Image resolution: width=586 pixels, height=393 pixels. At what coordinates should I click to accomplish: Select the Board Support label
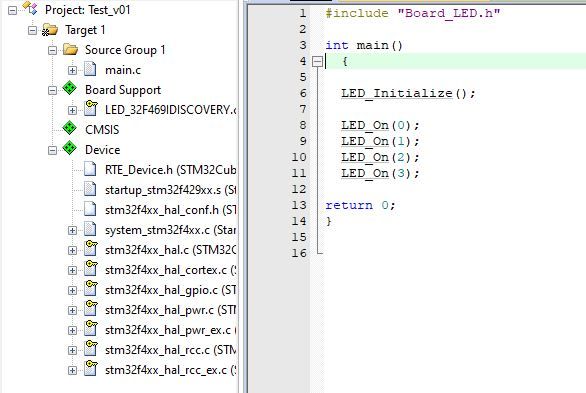pyautogui.click(x=123, y=90)
